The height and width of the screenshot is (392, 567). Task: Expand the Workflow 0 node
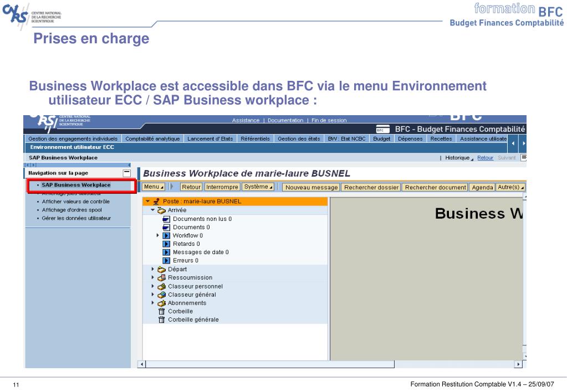point(157,235)
